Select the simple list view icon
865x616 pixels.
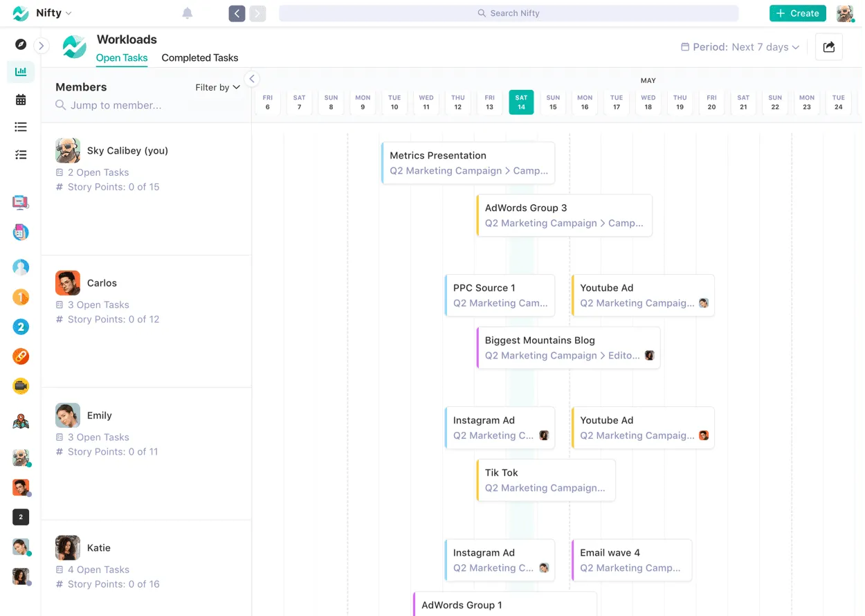click(x=21, y=127)
